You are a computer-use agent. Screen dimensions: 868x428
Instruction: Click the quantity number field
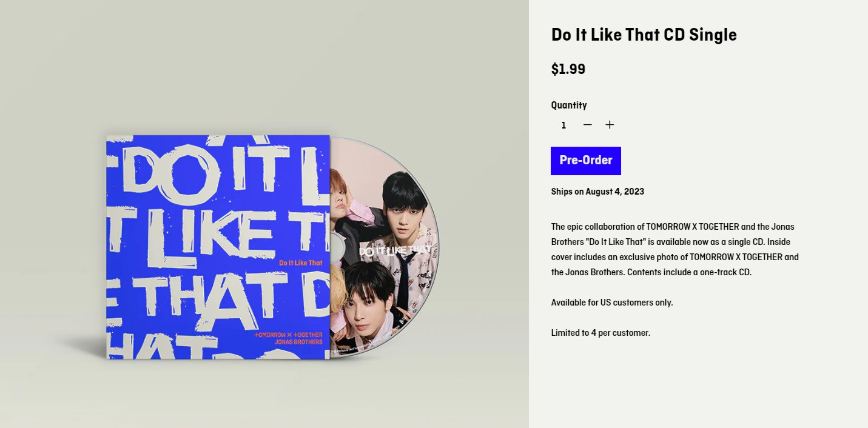pyautogui.click(x=564, y=125)
